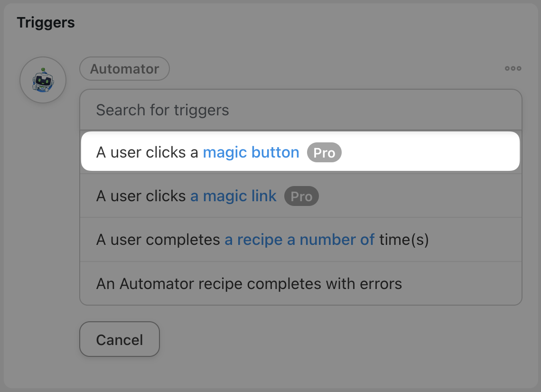This screenshot has width=541, height=392.
Task: Click the Cancel button
Action: (x=119, y=339)
